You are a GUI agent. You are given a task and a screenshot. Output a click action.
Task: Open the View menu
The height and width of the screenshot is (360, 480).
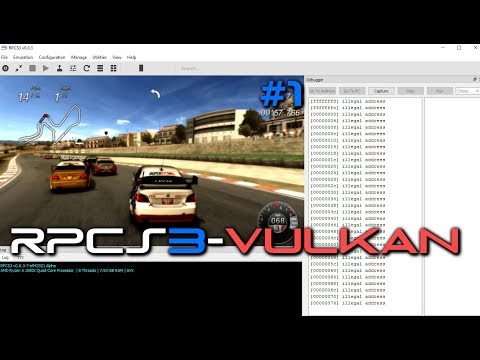click(x=117, y=57)
